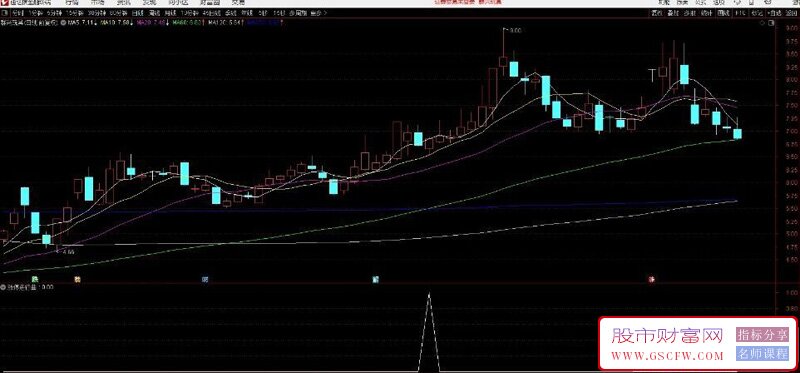Click the red event marker on right side
The height and width of the screenshot is (373, 800).
[x=652, y=279]
